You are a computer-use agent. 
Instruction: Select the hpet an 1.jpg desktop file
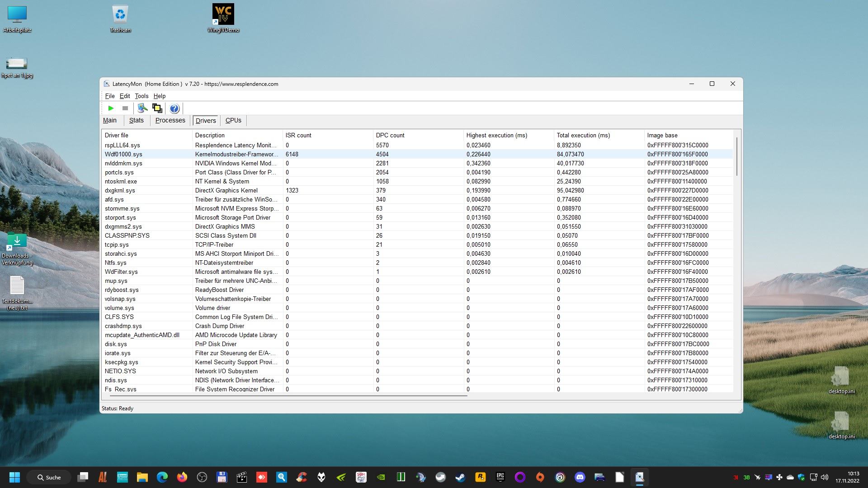[x=17, y=67]
